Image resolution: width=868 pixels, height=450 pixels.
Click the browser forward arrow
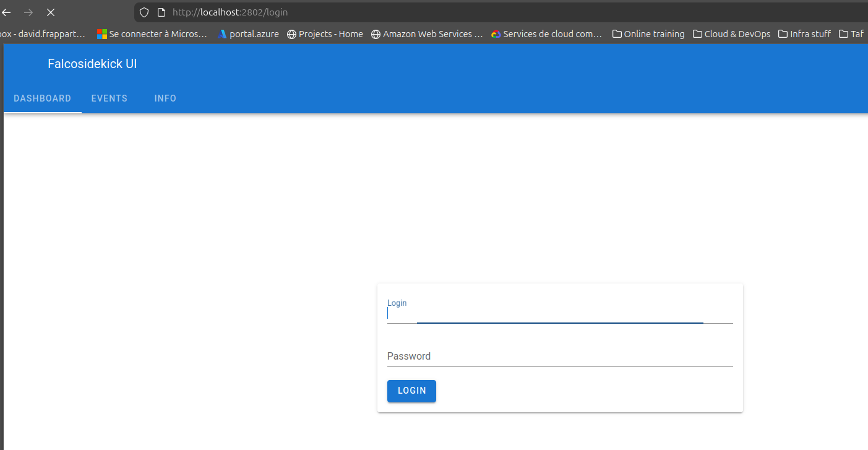[x=28, y=12]
